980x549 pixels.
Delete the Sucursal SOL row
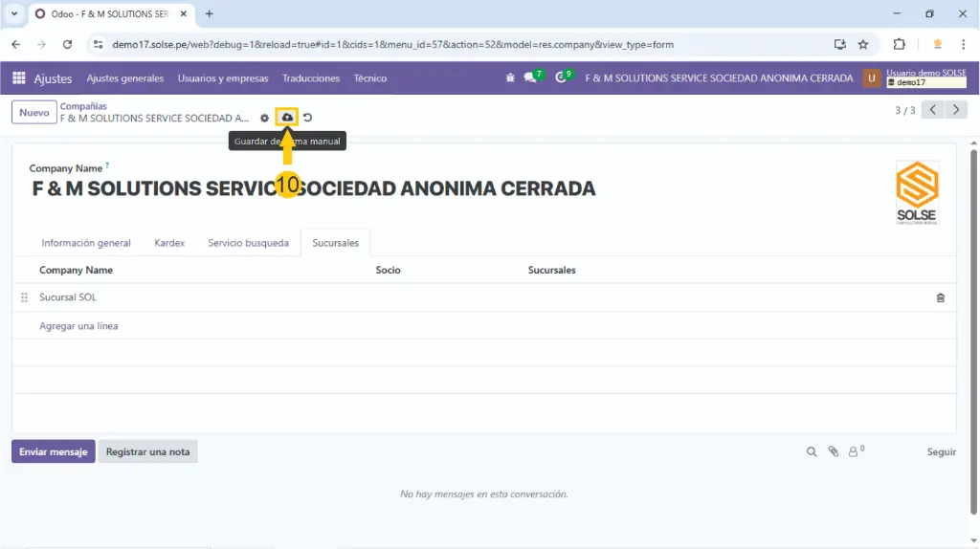[940, 297]
